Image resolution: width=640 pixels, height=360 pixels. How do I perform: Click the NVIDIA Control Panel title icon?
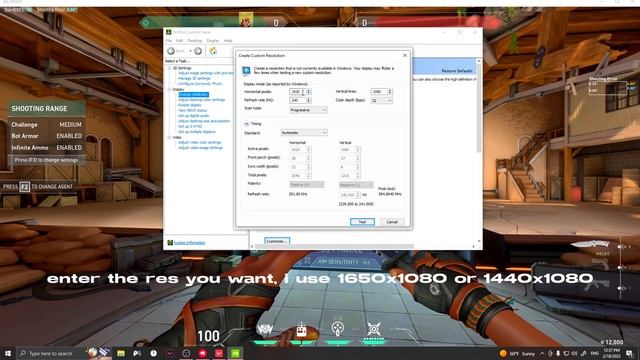pyautogui.click(x=169, y=32)
